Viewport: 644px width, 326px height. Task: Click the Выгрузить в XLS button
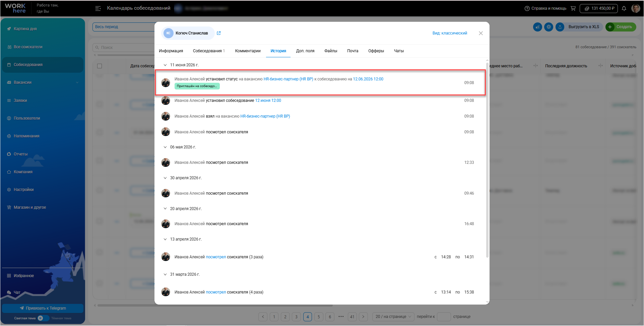tap(579, 27)
